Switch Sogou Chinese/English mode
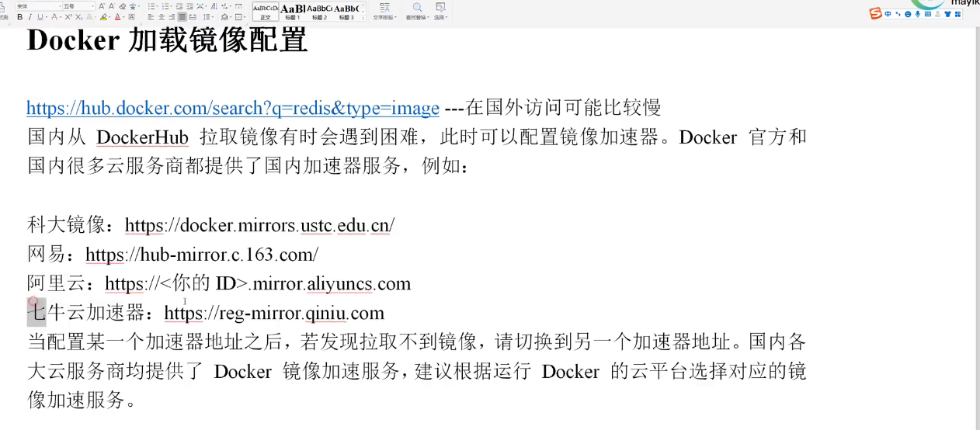This screenshot has height=430, width=980. coord(888,14)
